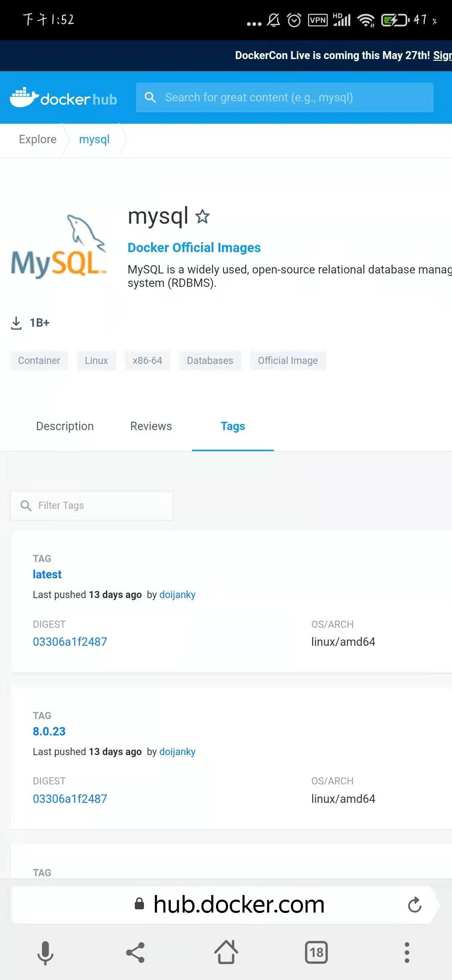Open the latest tag link
This screenshot has width=452, height=980.
[47, 575]
